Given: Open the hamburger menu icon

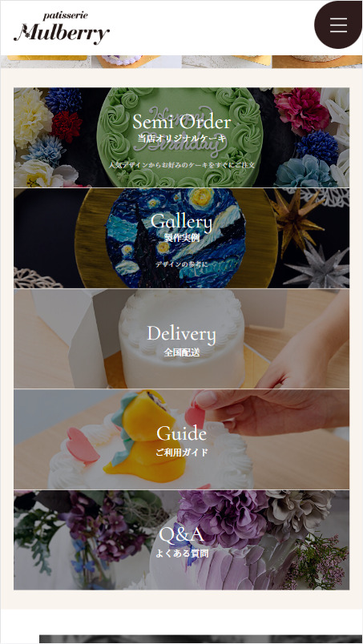Looking at the screenshot, I should [338, 25].
